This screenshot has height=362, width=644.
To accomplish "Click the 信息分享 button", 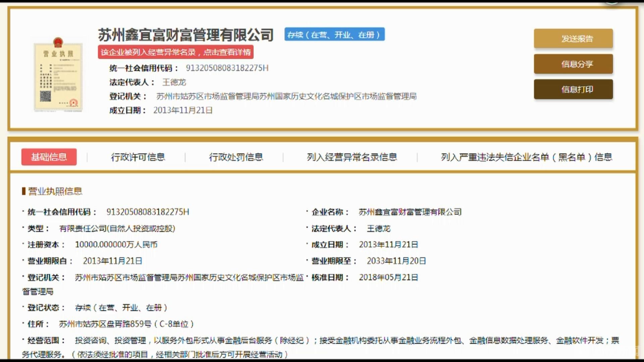I will coord(573,64).
